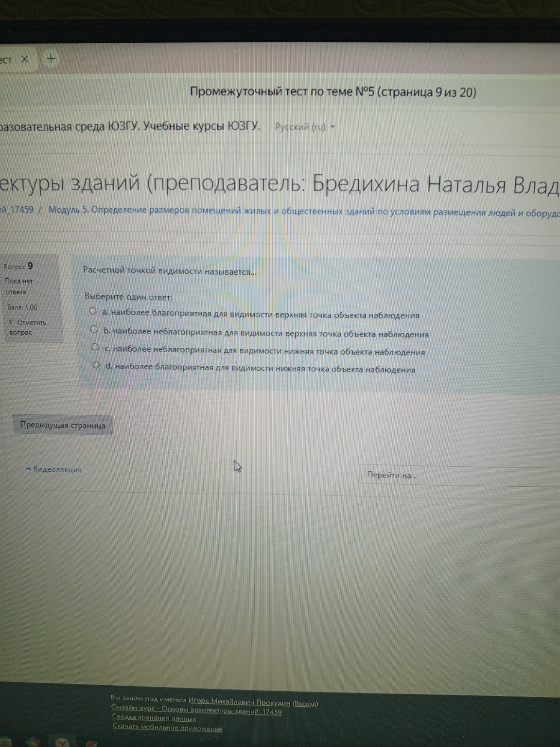Open the Перейти на... navigation dropdown
Screen dimensions: 560x747
click(392, 475)
